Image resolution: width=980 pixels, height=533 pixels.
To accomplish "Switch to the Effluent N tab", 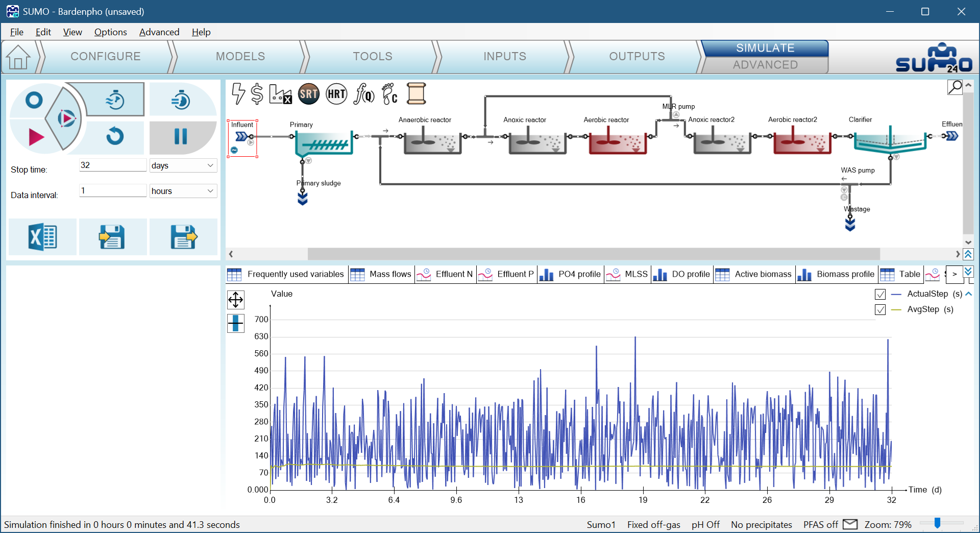I will (446, 274).
